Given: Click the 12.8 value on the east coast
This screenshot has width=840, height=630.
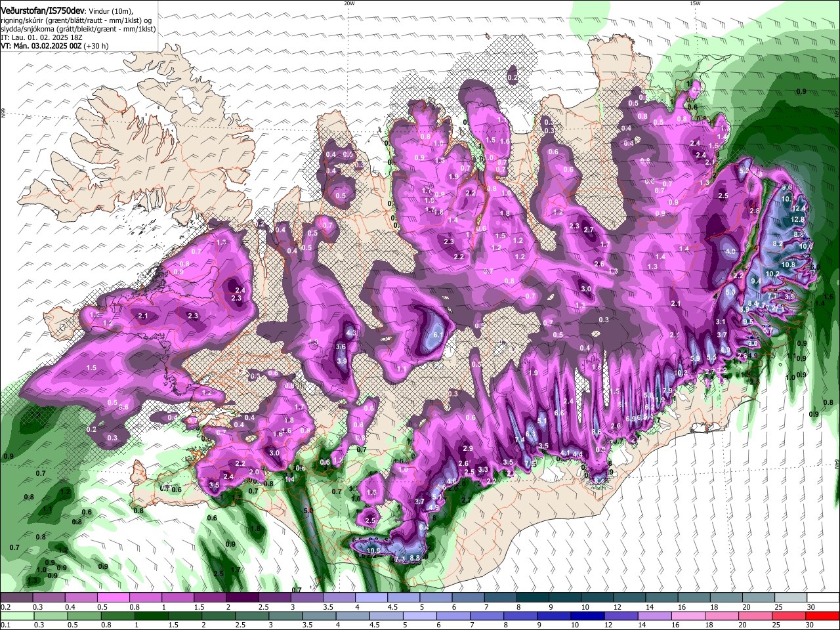Looking at the screenshot, I should [x=797, y=219].
